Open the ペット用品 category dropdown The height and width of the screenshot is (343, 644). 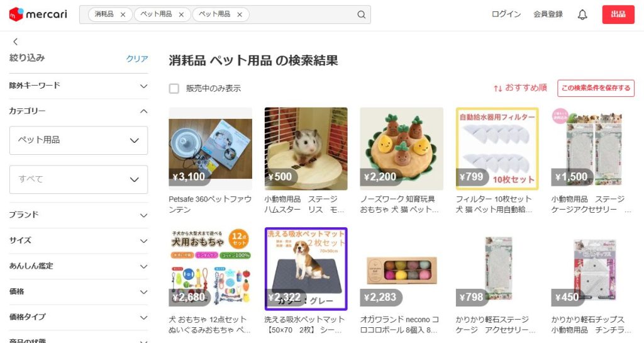point(79,140)
